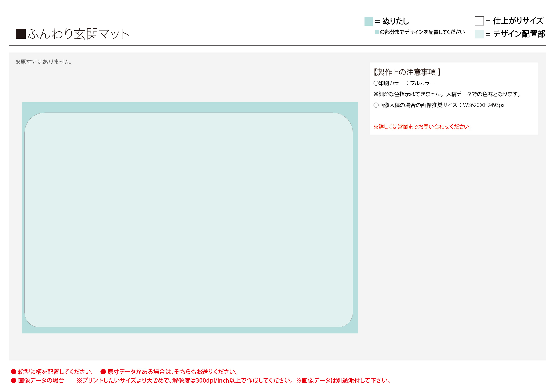Click the text 絵型に柄を配置してください。
Screen dimensions: 555x392
click(56, 371)
